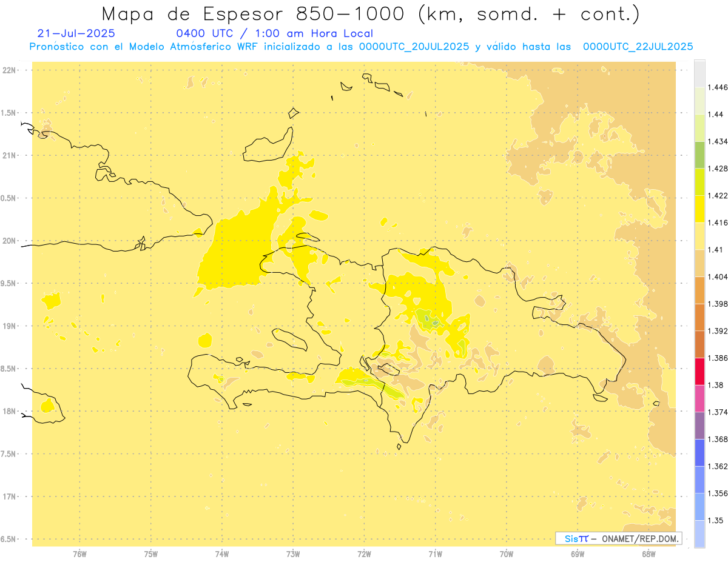Select the '1.44' colorbar value
The height and width of the screenshot is (562, 728).
(715, 115)
